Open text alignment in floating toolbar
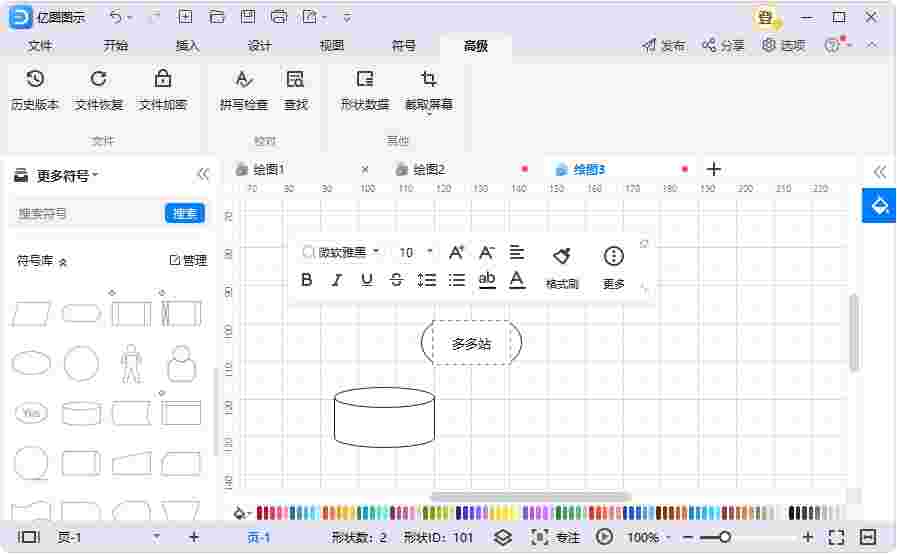The width and height of the screenshot is (897, 554). point(517,252)
